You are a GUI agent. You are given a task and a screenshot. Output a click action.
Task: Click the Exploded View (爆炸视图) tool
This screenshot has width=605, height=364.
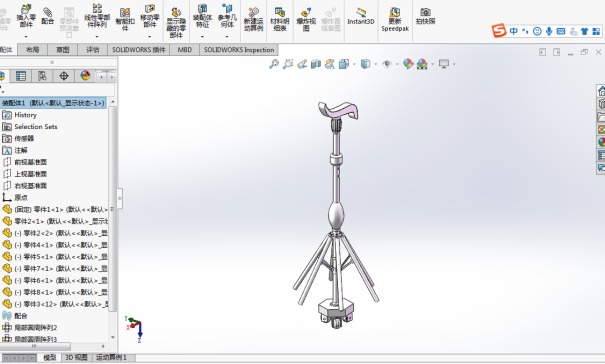click(x=306, y=19)
